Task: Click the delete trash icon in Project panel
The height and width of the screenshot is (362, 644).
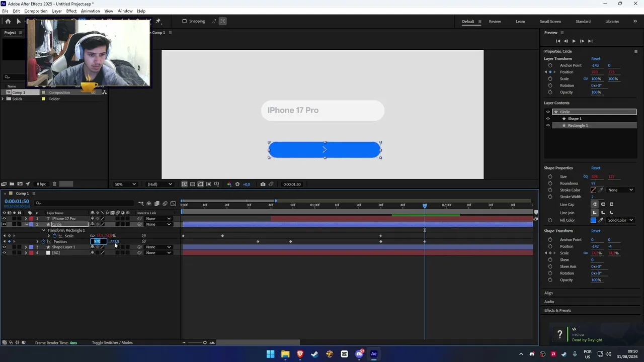Action: tap(54, 184)
